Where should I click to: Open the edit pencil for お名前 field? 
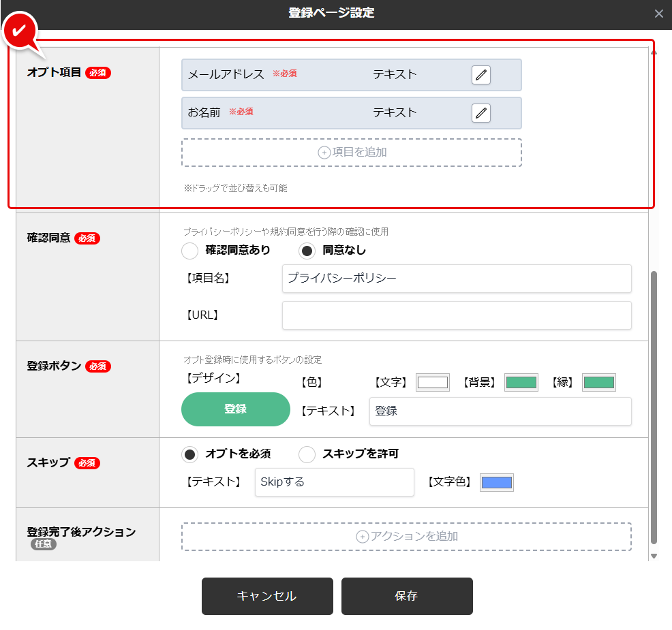pyautogui.click(x=481, y=113)
